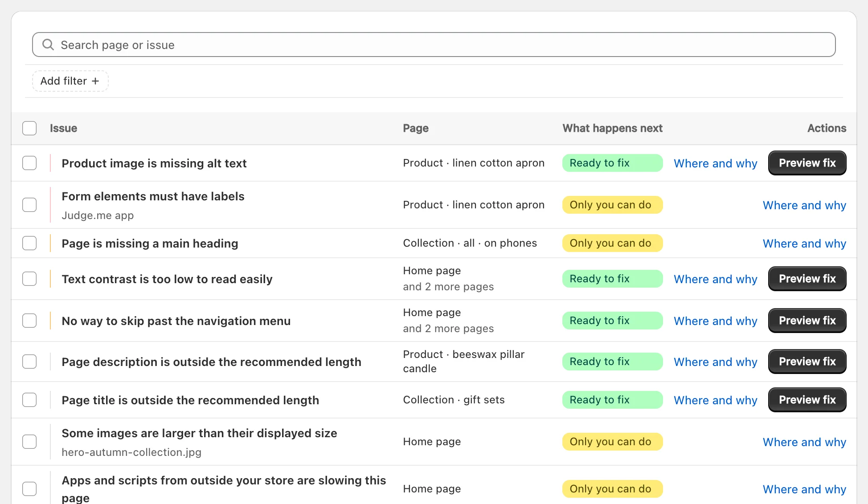Select checkbox for Form elements must have labels

pos(29,205)
